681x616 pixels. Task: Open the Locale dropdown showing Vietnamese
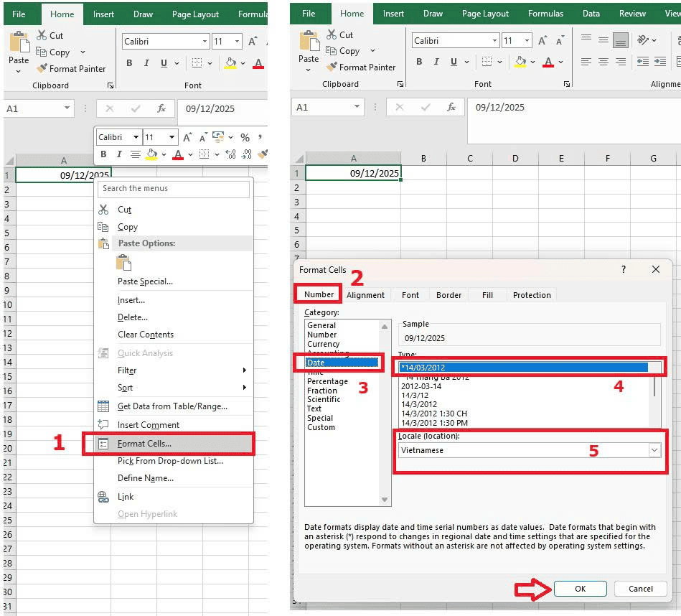654,449
